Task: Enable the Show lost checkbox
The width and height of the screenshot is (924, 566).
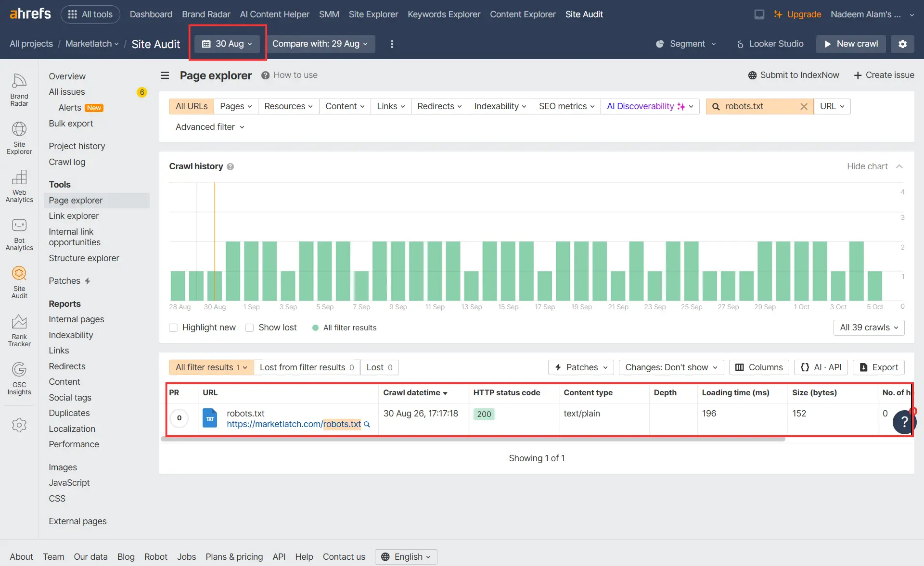Action: tap(249, 327)
